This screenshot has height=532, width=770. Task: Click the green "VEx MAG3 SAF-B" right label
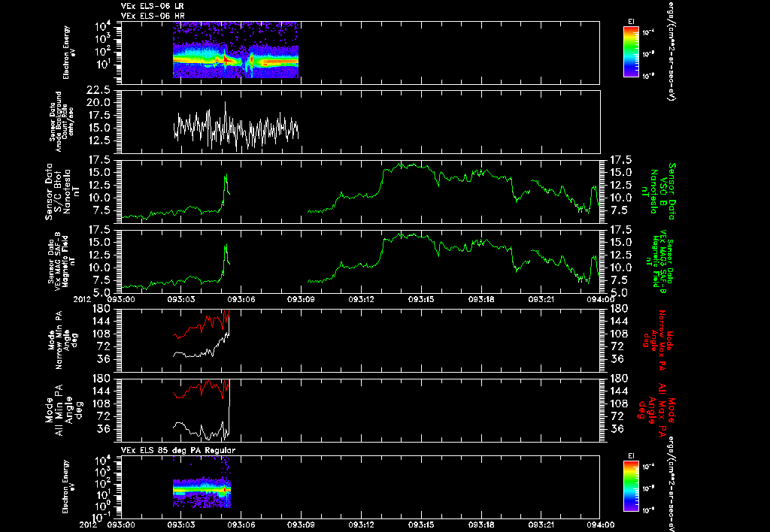(660, 261)
